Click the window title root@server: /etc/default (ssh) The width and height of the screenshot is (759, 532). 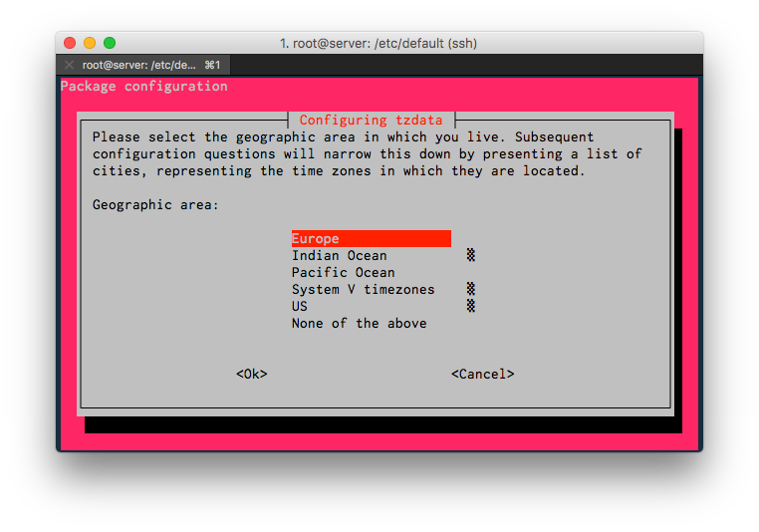pos(379,43)
